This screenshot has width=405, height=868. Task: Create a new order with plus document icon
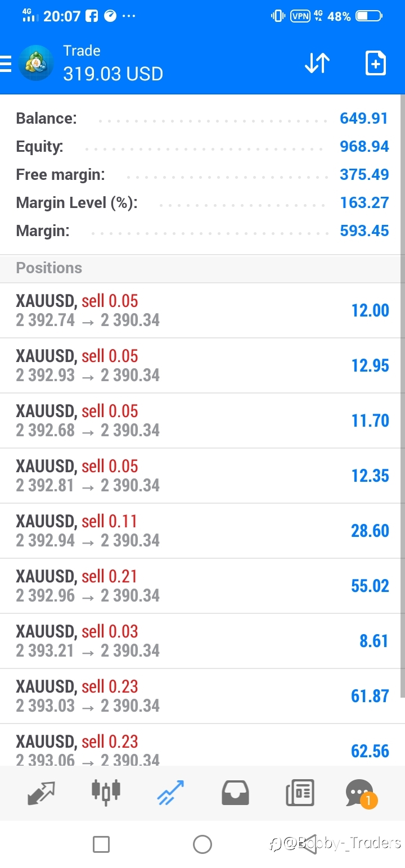[x=375, y=63]
